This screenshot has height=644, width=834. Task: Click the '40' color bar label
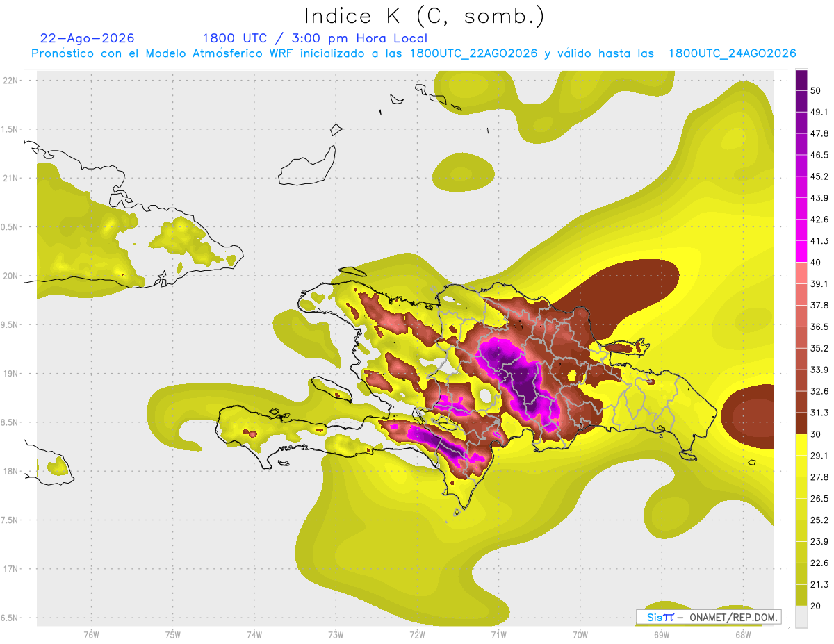[x=816, y=263]
